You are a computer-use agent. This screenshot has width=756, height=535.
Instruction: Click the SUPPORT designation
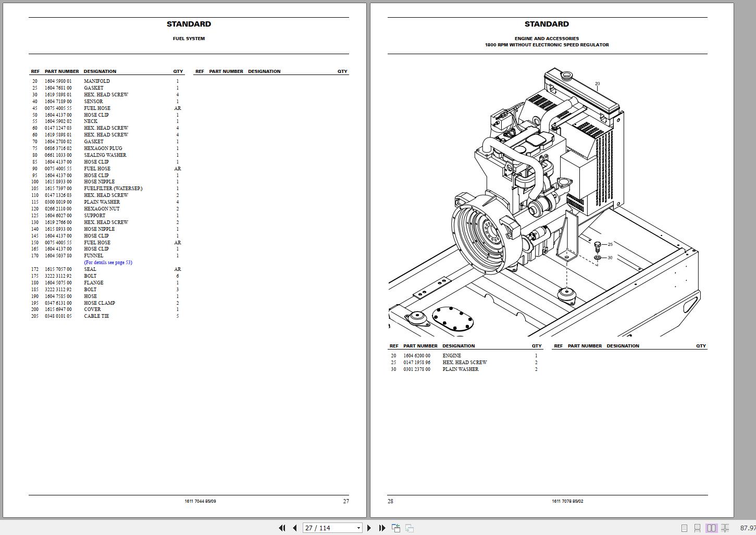(94, 216)
